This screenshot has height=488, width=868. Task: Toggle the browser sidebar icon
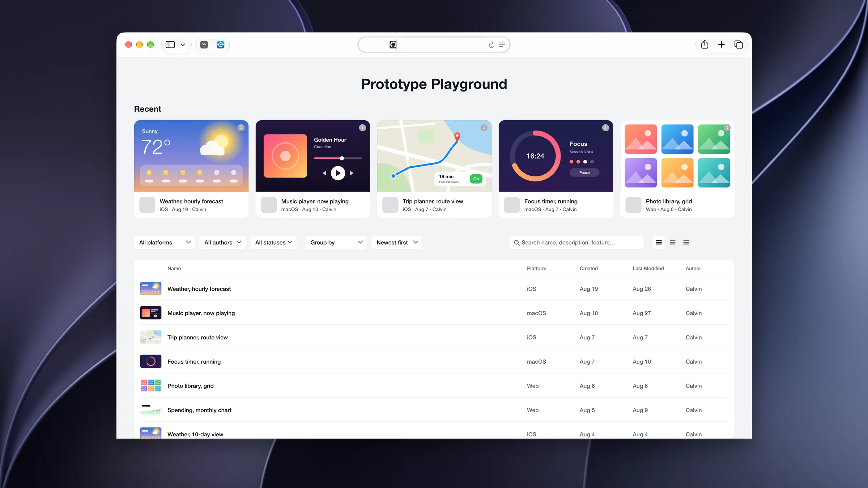[x=170, y=44]
